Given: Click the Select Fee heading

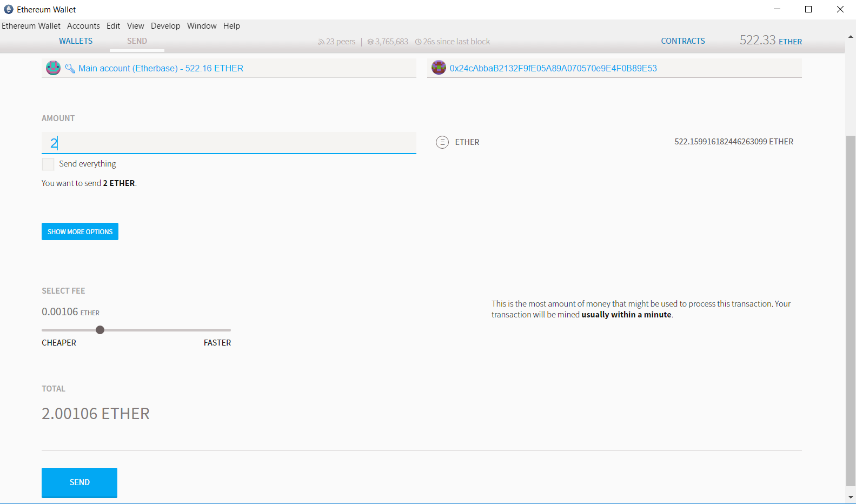Looking at the screenshot, I should point(63,291).
